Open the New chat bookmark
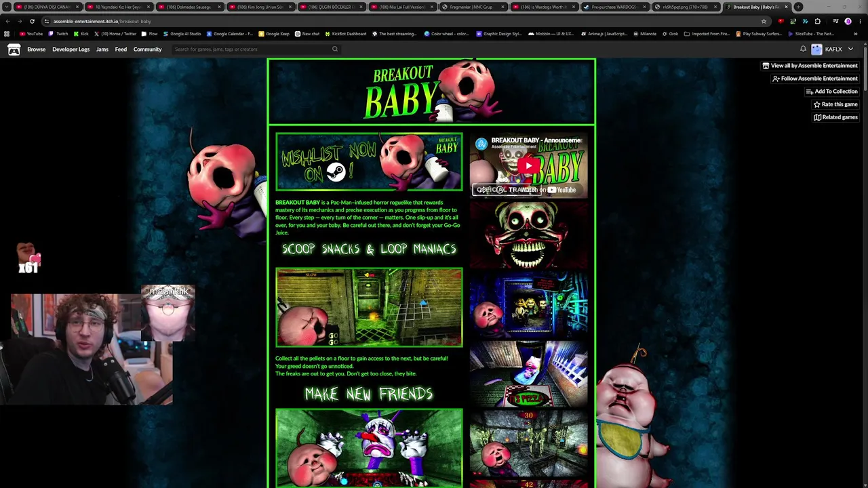The height and width of the screenshot is (488, 868). (x=307, y=34)
